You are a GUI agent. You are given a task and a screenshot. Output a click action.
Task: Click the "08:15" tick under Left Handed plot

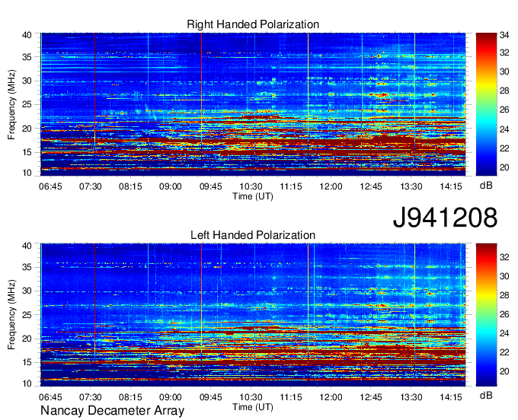point(130,397)
